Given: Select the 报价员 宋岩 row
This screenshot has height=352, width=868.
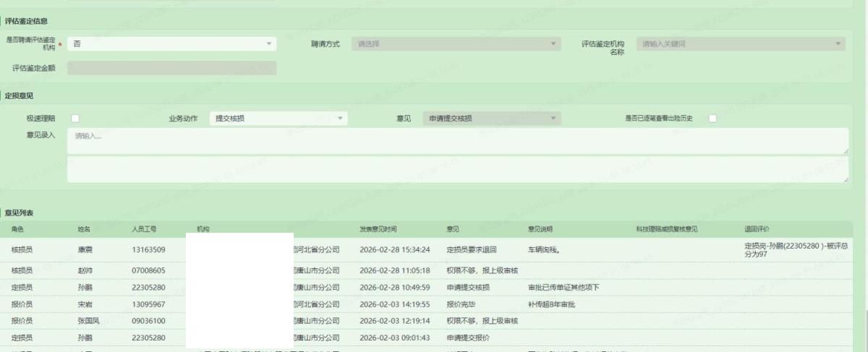Looking at the screenshot, I should [85, 304].
